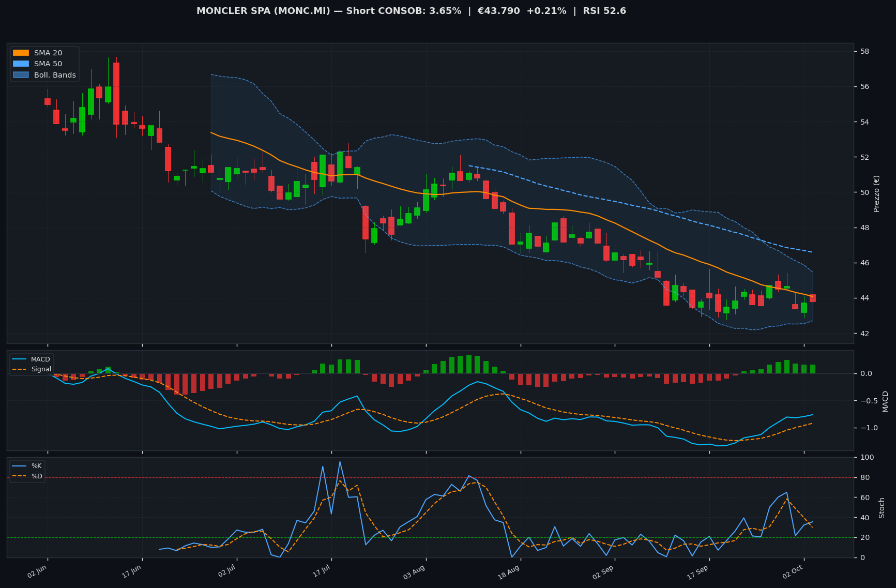Click the 02 Jun date label
The width and height of the screenshot is (896, 588).
(x=38, y=572)
